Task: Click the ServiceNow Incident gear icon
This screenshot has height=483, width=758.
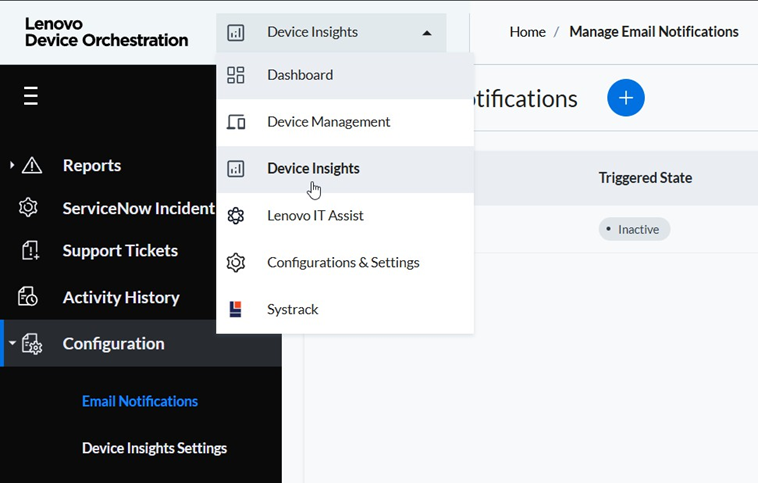Action: [x=29, y=208]
